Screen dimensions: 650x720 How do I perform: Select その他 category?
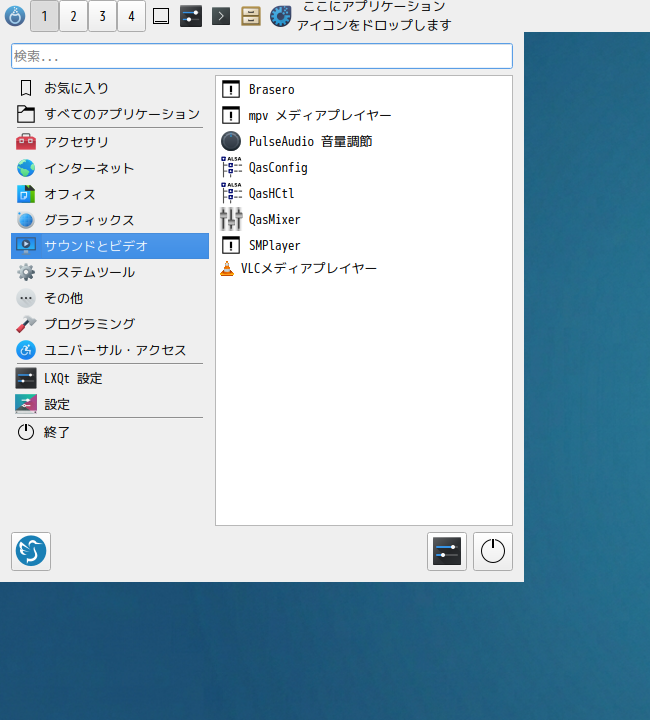tap(110, 298)
